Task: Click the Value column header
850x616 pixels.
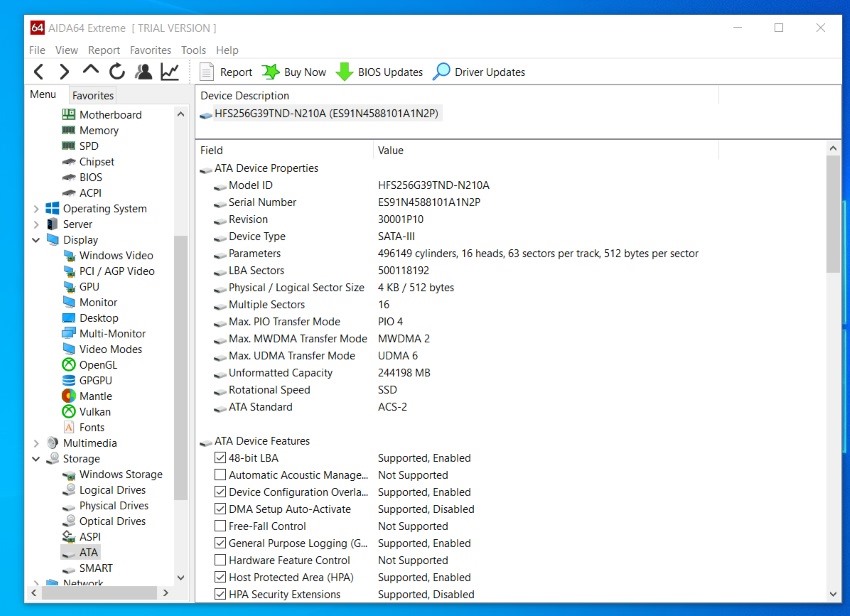Action: (x=546, y=150)
